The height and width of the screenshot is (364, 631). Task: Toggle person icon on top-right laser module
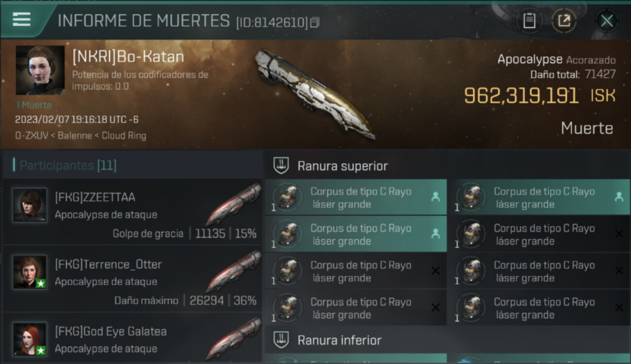click(x=618, y=197)
